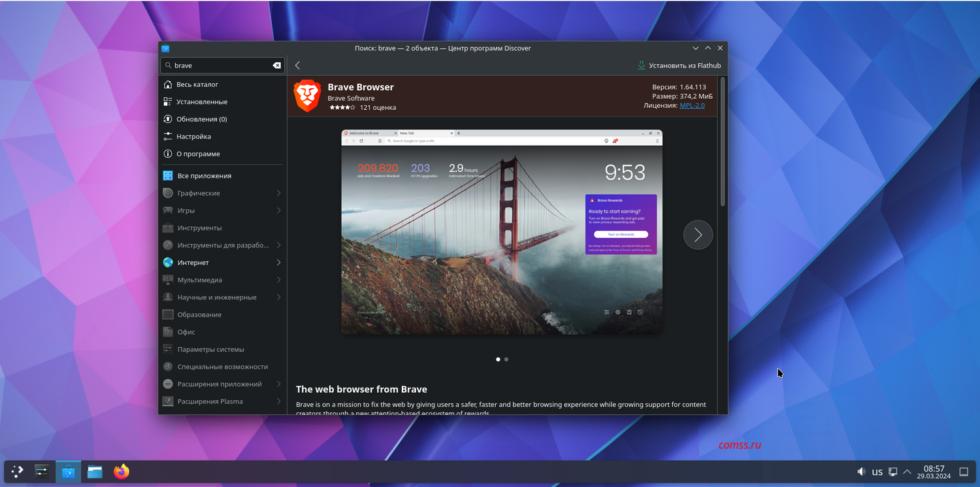Select the first screenshot page dot

(498, 360)
